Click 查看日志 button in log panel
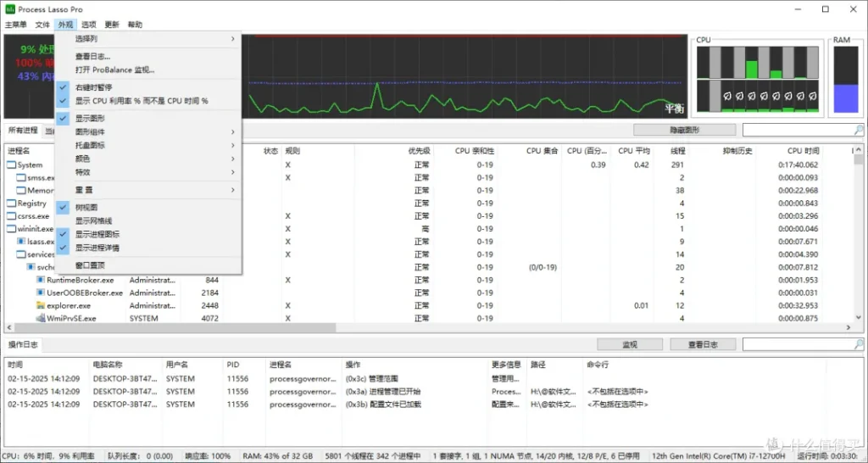Image resolution: width=868 pixels, height=463 pixels. pos(703,344)
